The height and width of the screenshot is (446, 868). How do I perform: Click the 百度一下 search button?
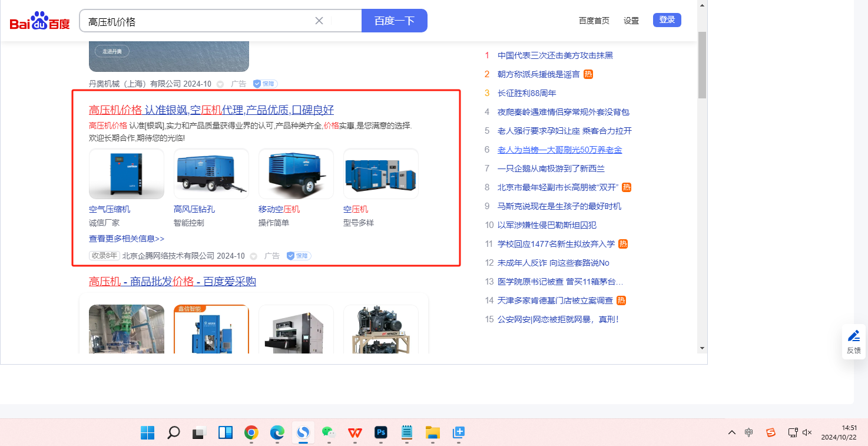395,21
